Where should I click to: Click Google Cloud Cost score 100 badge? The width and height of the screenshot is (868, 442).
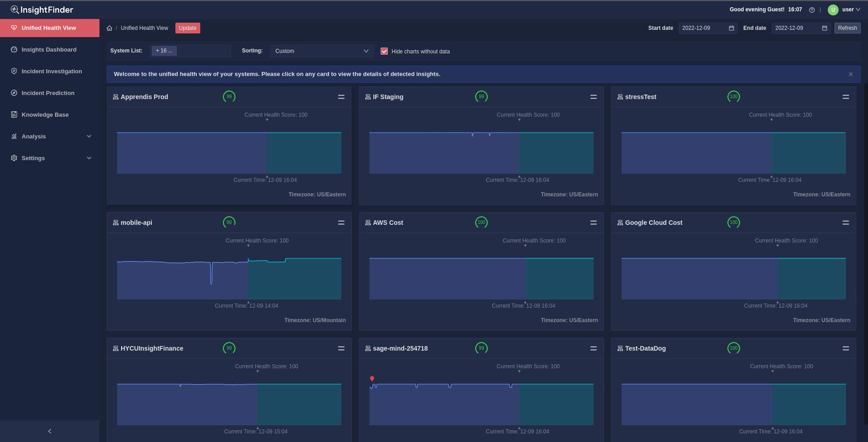[734, 222]
